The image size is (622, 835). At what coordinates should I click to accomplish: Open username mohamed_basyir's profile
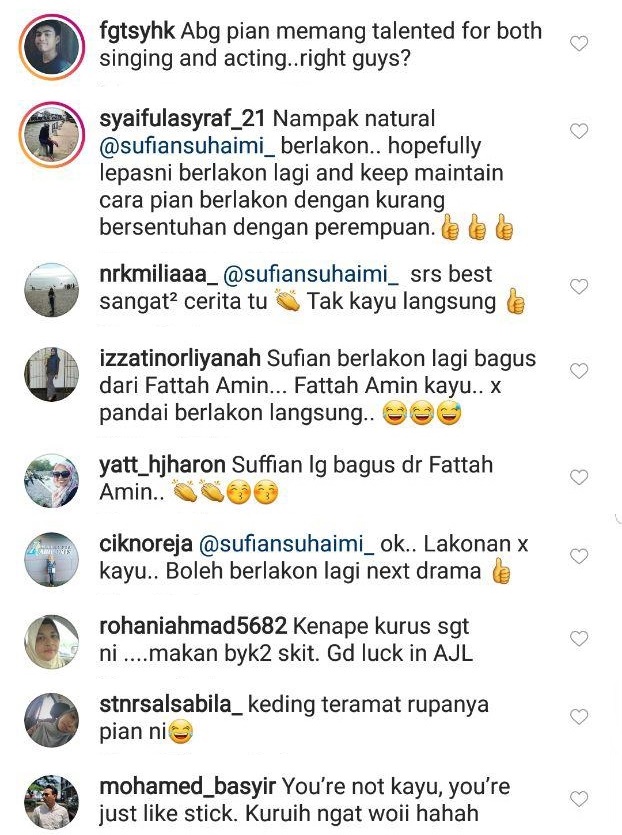click(x=187, y=786)
